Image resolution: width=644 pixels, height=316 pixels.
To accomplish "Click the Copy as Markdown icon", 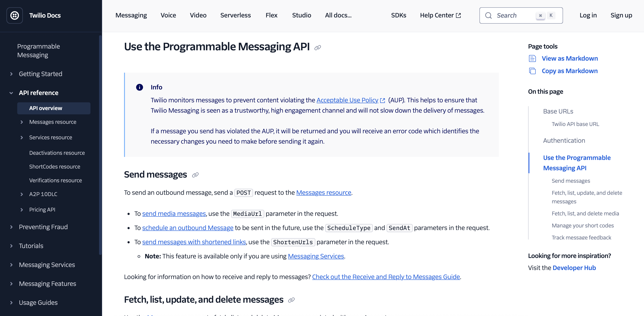I will 532,71.
